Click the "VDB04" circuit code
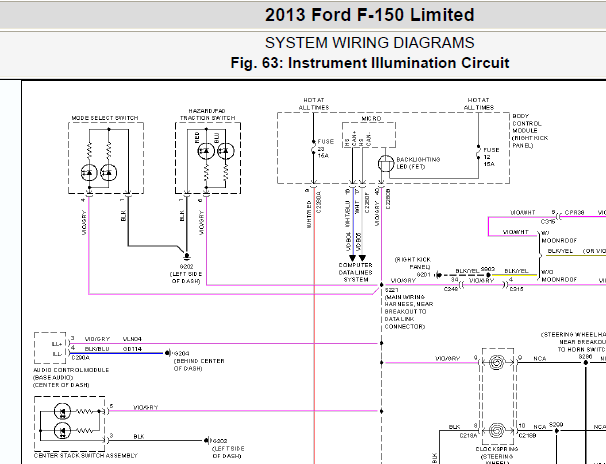606x464 pixels. 347,242
